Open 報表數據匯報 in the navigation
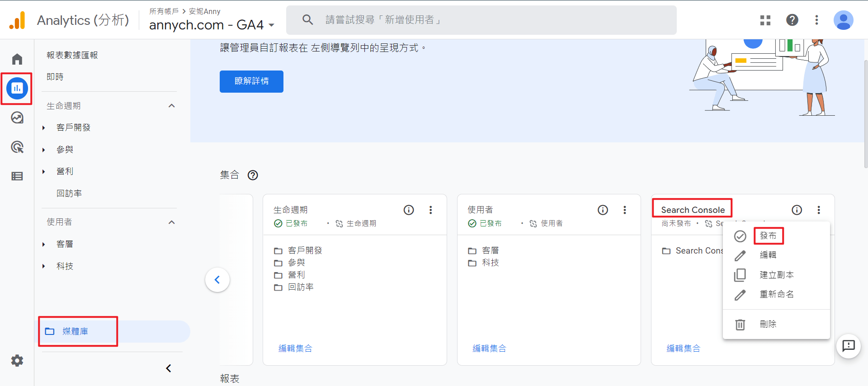The image size is (868, 386). click(x=72, y=55)
